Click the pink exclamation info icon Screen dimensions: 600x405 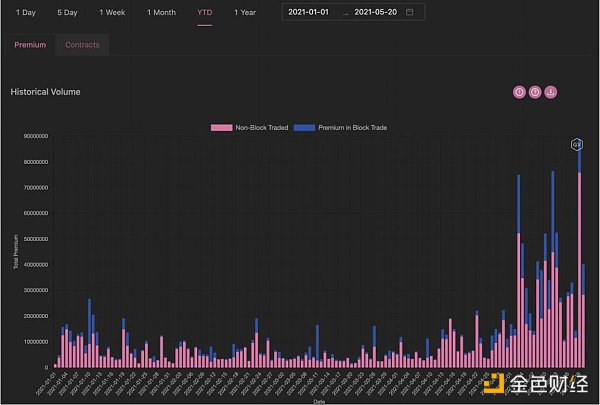click(519, 92)
